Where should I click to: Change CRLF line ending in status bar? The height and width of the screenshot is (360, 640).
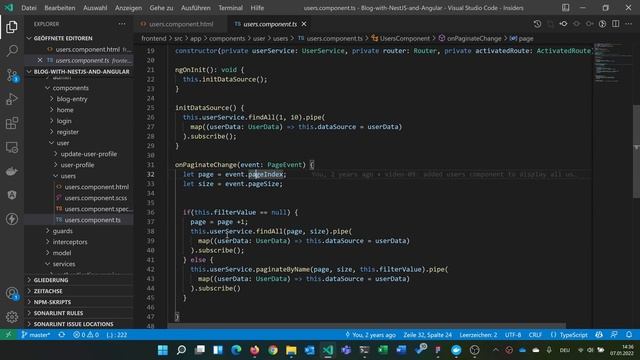[x=535, y=335]
